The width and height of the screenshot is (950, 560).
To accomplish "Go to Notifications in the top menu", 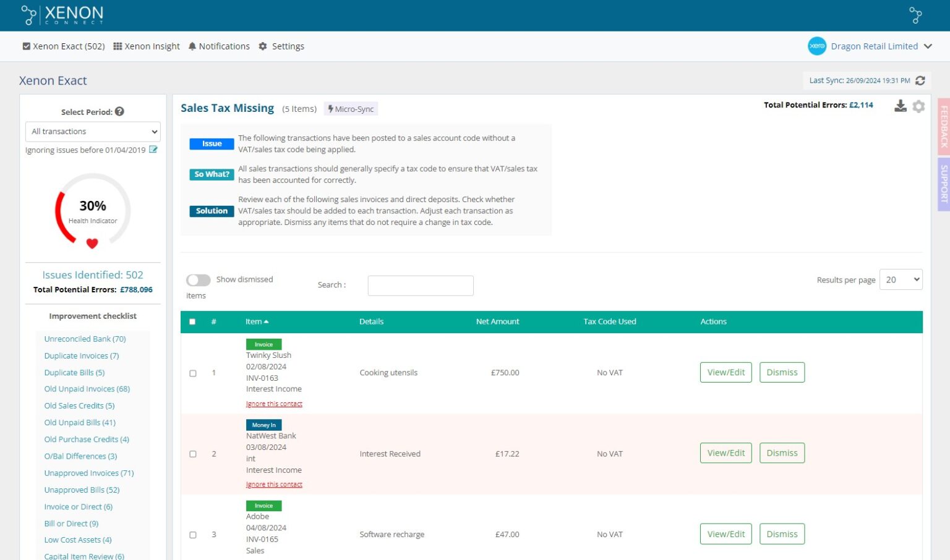I will [219, 46].
